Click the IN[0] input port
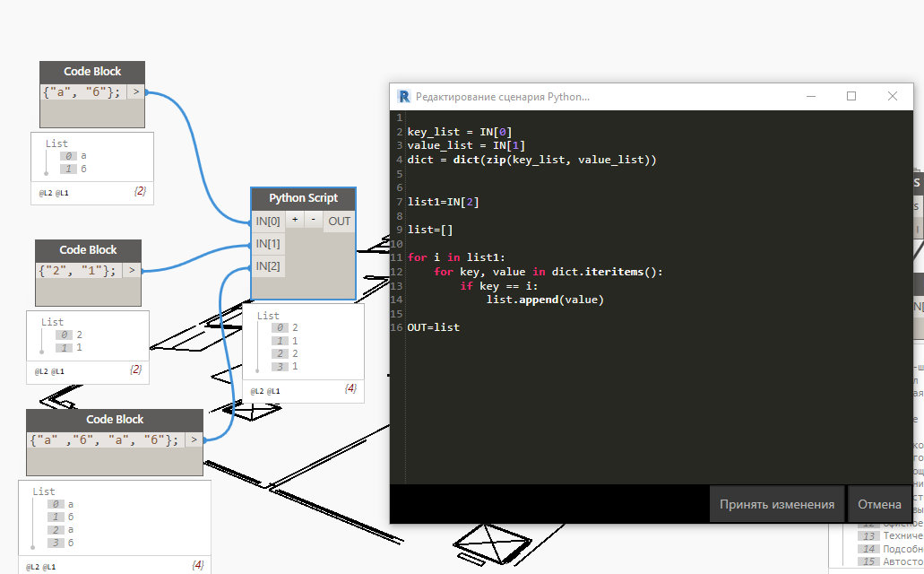 [267, 221]
